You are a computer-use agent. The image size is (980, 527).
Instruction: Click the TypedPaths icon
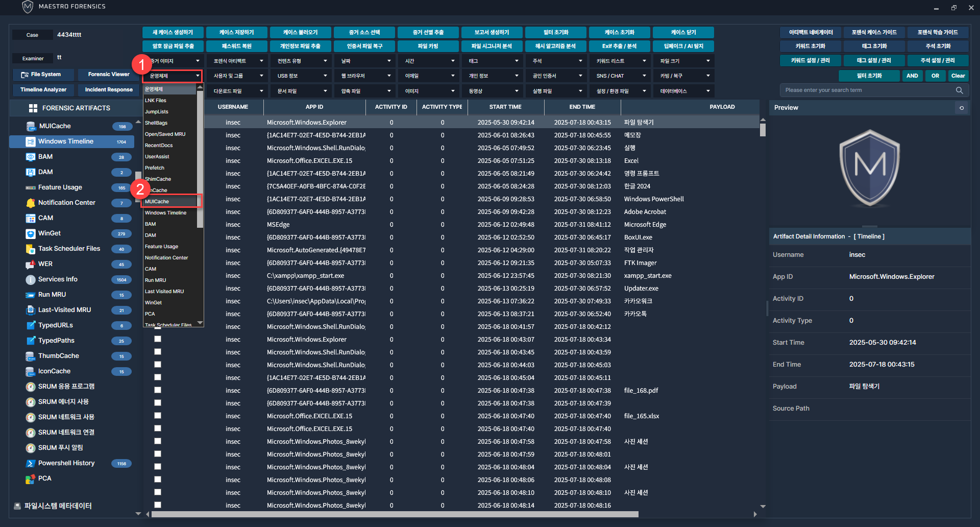[31, 341]
